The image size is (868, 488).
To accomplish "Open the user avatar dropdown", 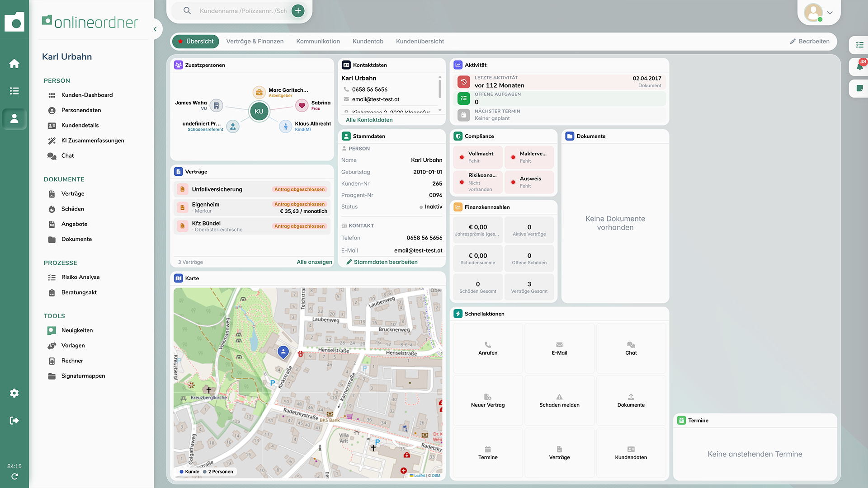I will [x=819, y=13].
